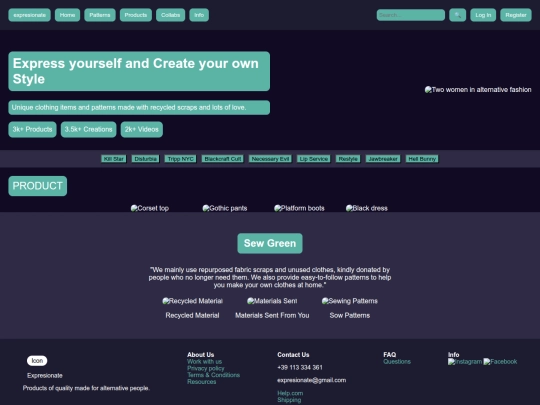Open the Help.com link

point(290,393)
